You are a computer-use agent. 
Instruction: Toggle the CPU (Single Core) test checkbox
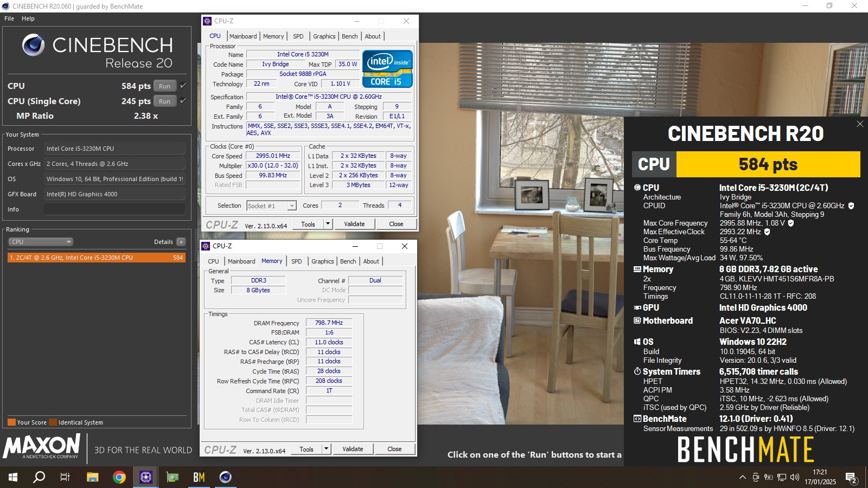(x=183, y=101)
